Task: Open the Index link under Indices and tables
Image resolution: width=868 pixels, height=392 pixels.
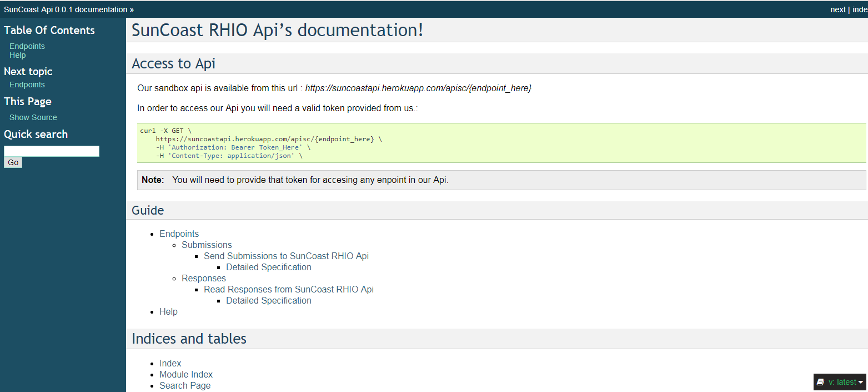Action: point(170,364)
